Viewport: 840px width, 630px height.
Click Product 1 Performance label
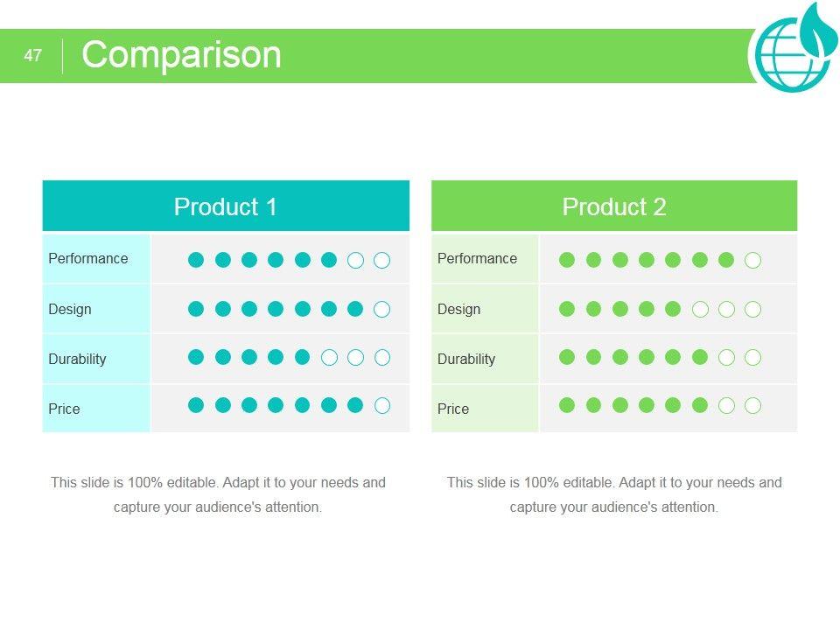click(x=88, y=258)
